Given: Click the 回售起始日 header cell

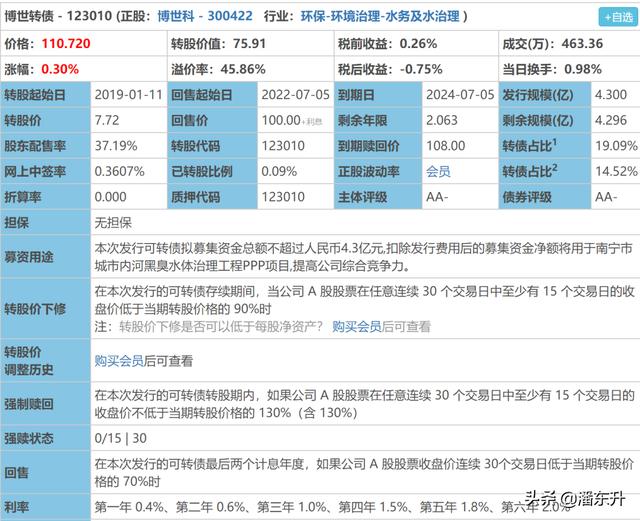Looking at the screenshot, I should pyautogui.click(x=212, y=95).
